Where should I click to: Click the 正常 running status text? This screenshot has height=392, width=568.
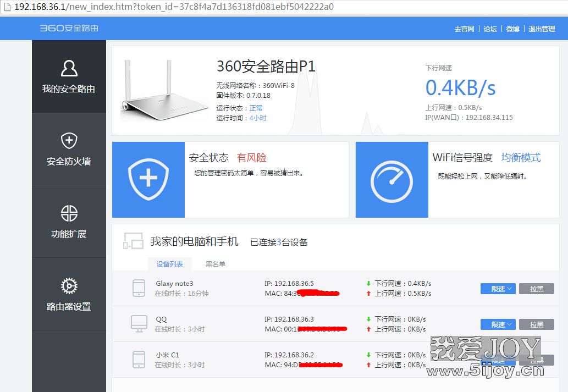256,108
